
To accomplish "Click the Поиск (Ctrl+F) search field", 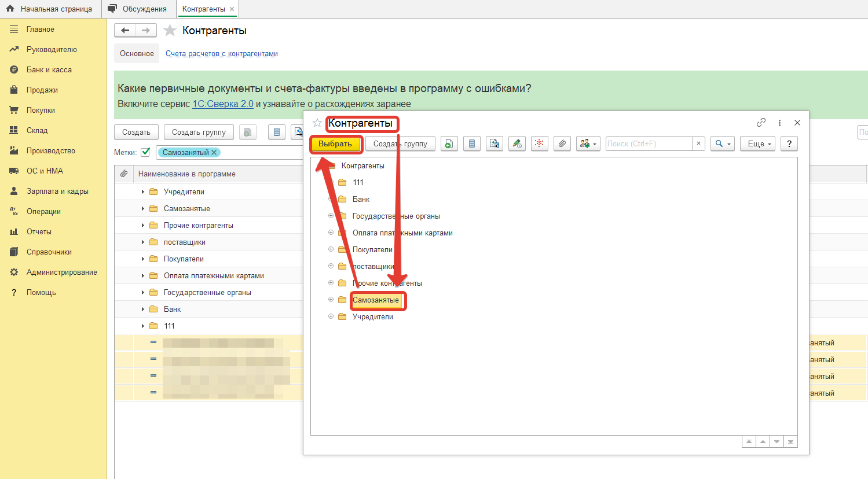I will (x=649, y=144).
